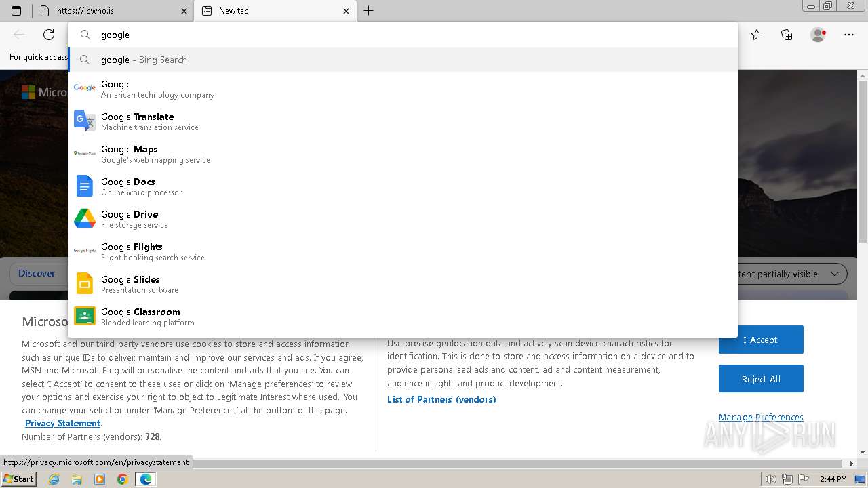Choose Google American technology company suggestion

click(x=403, y=89)
